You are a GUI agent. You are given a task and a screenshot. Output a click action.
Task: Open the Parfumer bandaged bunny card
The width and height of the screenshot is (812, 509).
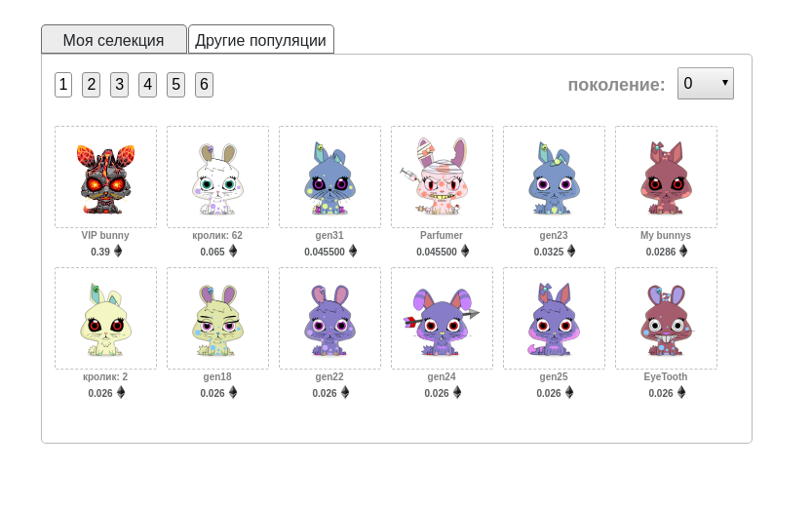pos(442,177)
